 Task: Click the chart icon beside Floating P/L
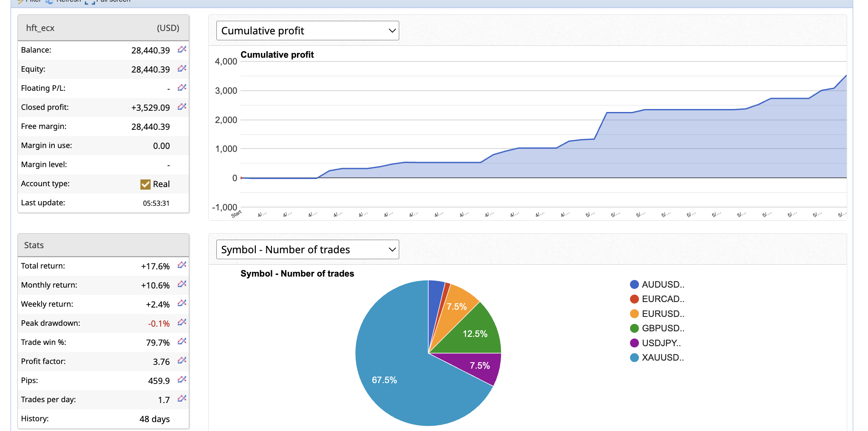(182, 88)
